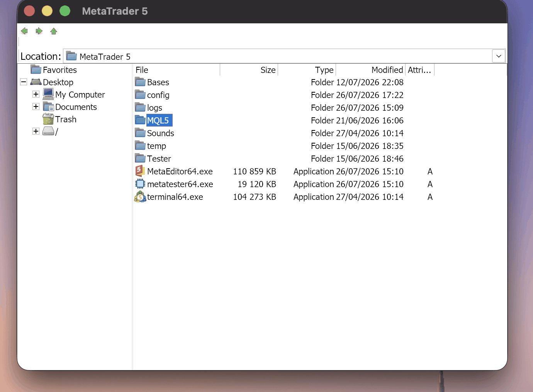Select the terminal64.exe icon

[140, 196]
